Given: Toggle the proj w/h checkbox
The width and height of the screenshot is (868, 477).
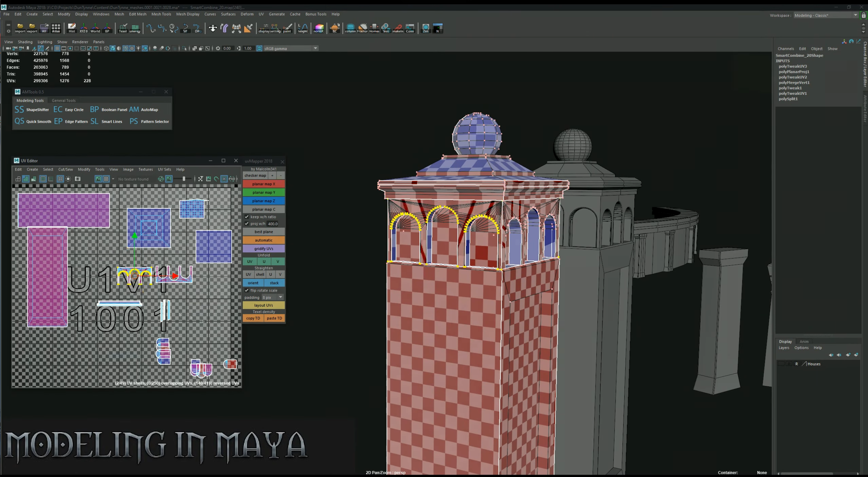Looking at the screenshot, I should pyautogui.click(x=247, y=224).
